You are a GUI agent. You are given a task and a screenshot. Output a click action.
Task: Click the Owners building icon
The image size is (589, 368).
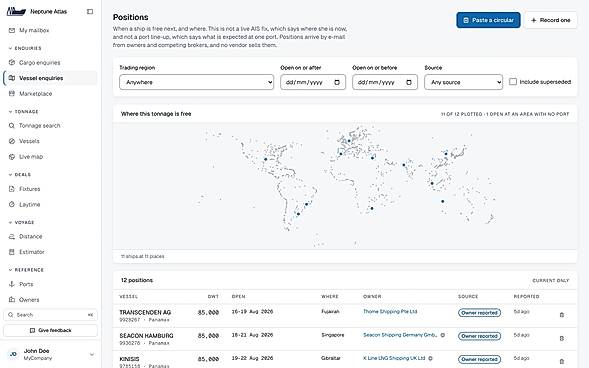click(x=12, y=300)
